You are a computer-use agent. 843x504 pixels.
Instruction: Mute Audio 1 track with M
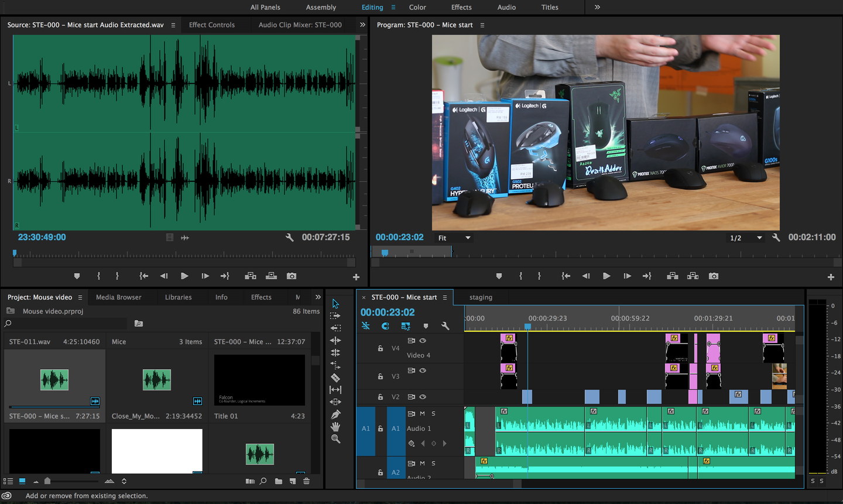[x=422, y=413]
